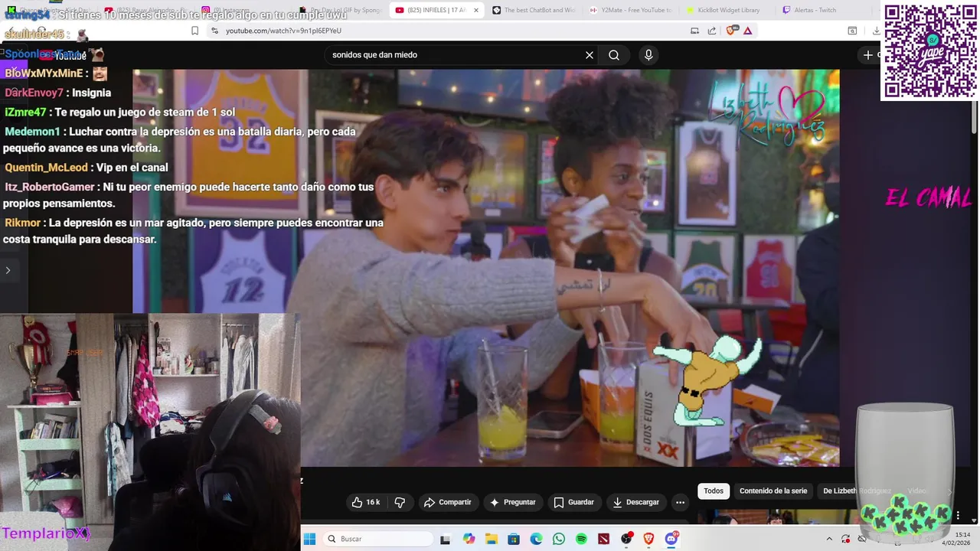
Task: Bookmark page with the bookmark icon
Action: 194,31
